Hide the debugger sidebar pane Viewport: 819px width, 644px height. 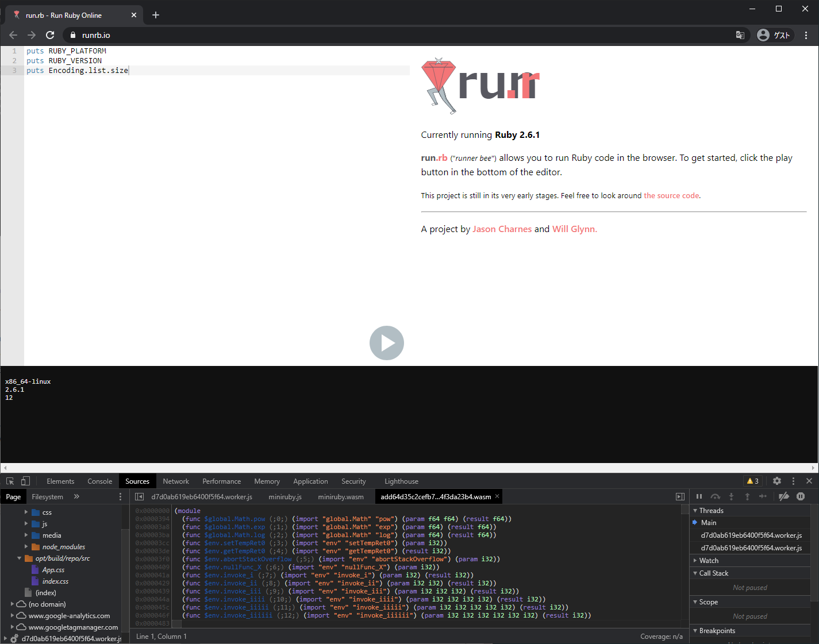tap(680, 497)
